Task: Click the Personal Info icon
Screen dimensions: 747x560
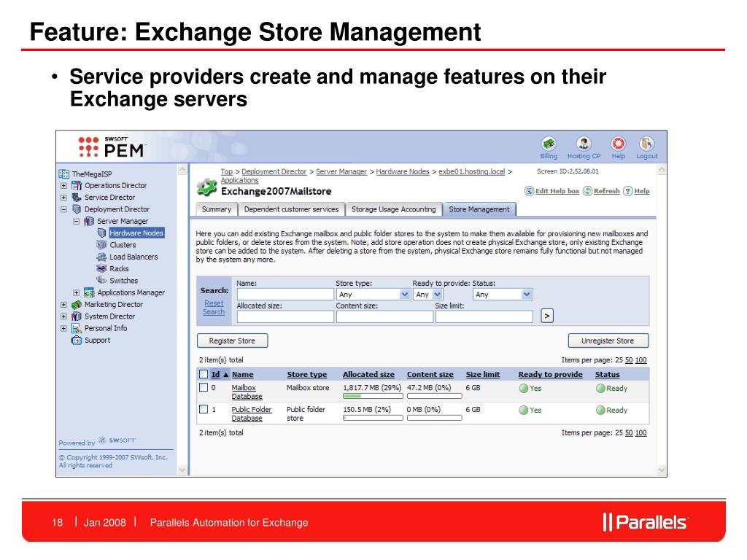Action: [77, 328]
